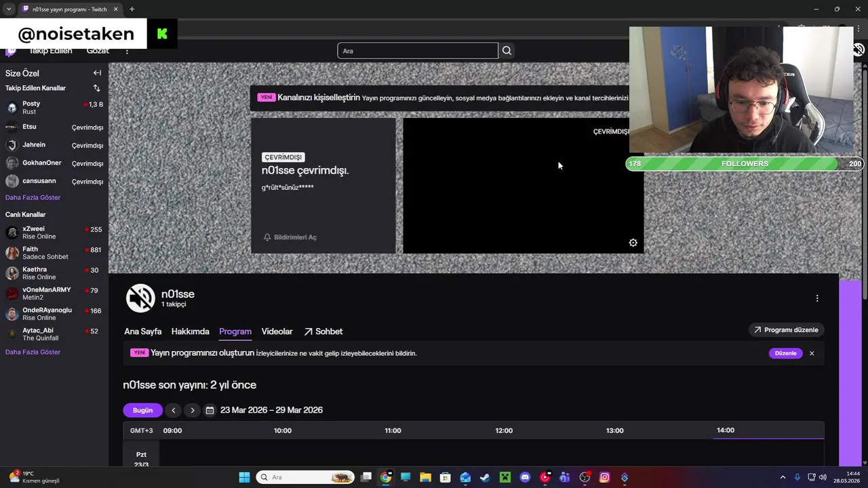This screenshot has height=488, width=868.
Task: Click Twitch top navigation more dots
Action: pyautogui.click(x=127, y=51)
